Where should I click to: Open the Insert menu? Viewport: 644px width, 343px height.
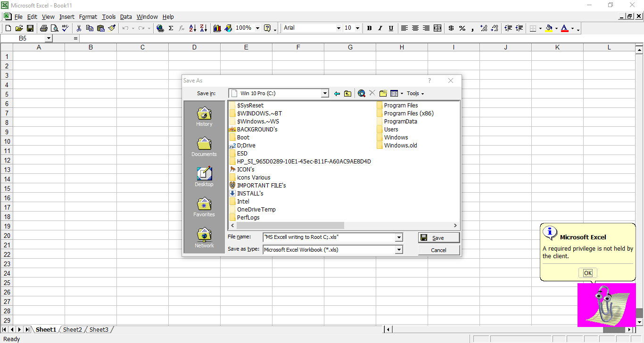click(x=67, y=16)
